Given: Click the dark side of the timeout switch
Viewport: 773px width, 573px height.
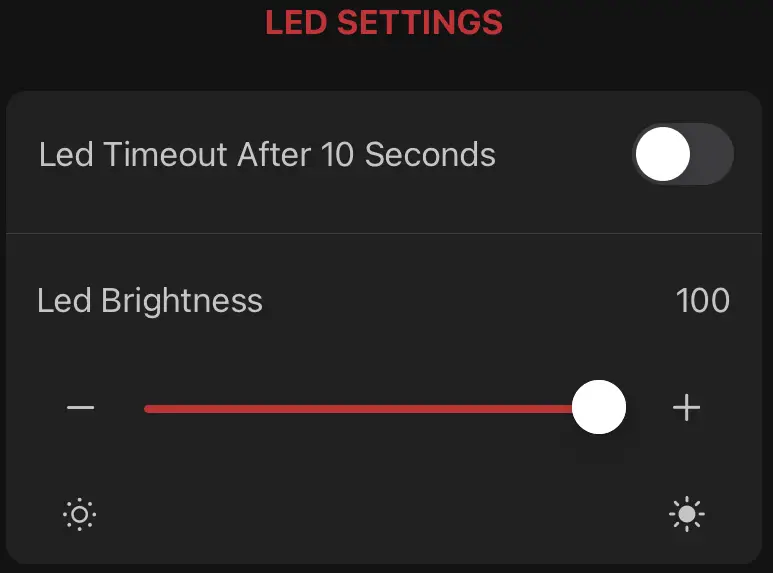Looking at the screenshot, I should click(713, 155).
